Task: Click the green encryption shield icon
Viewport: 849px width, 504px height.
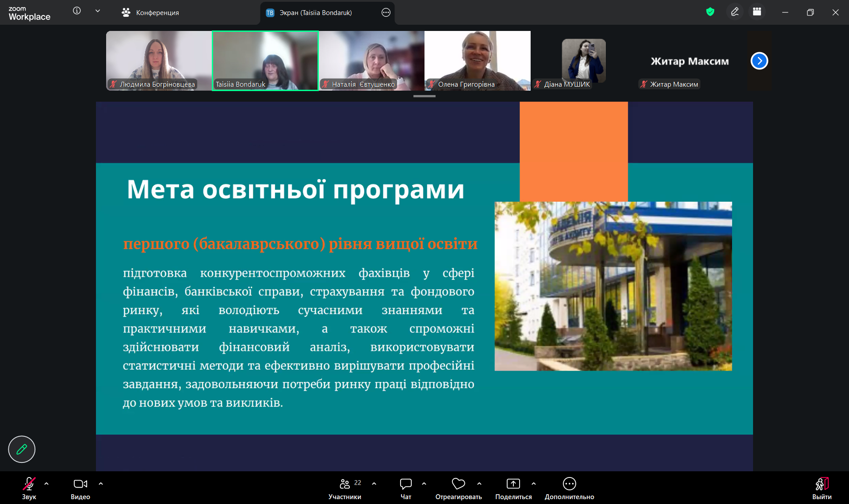Action: click(x=710, y=12)
